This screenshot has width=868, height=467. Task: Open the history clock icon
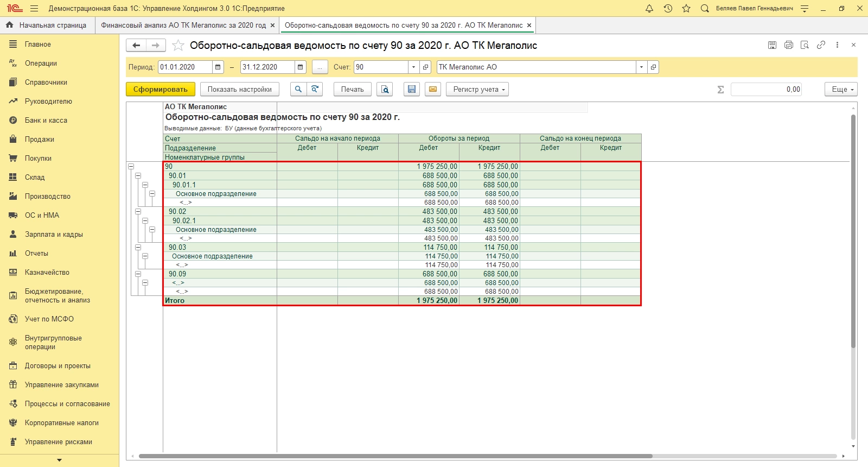668,8
